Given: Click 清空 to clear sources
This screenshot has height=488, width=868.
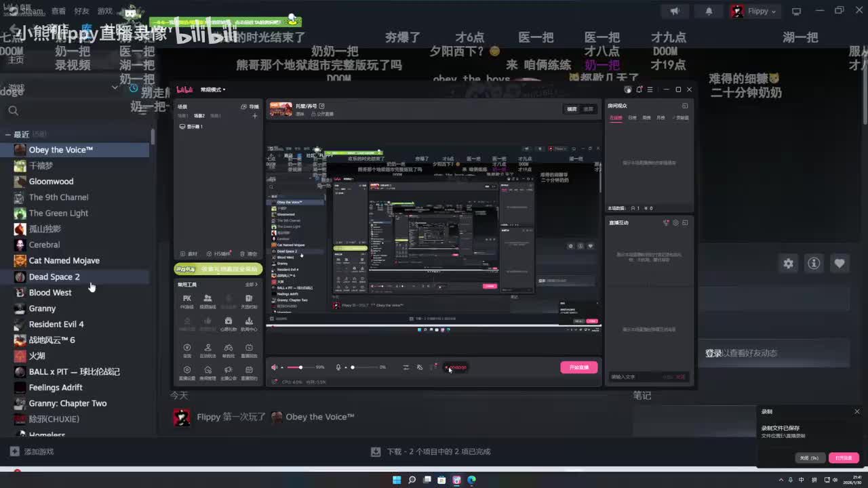Looking at the screenshot, I should pos(249,253).
